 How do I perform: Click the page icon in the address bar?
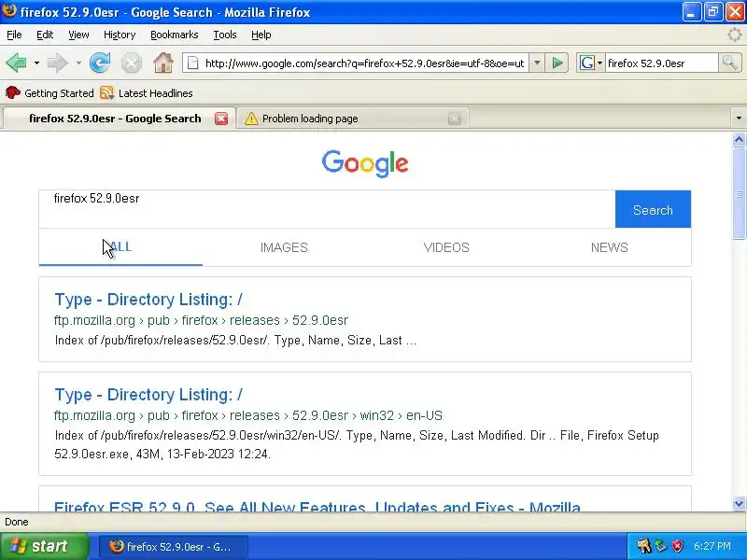pos(192,63)
